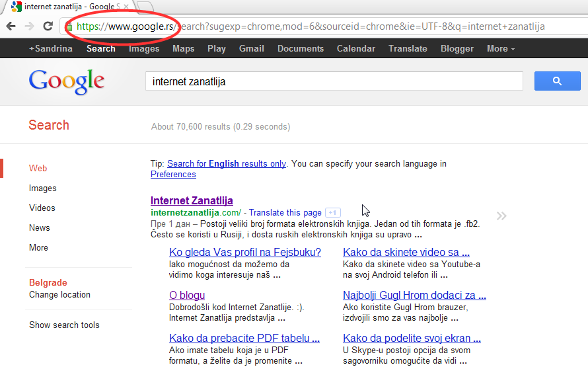Open Calendar in the top bar
588x367 pixels.
(x=356, y=49)
